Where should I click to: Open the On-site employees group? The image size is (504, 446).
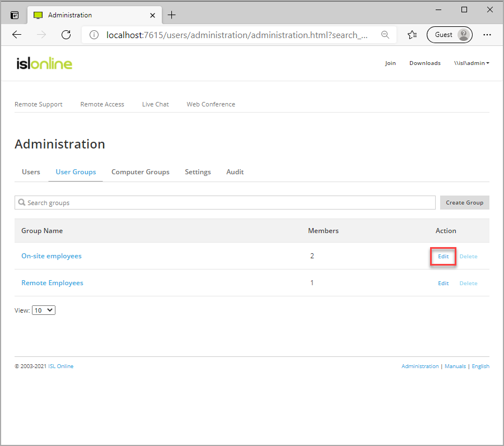52,256
